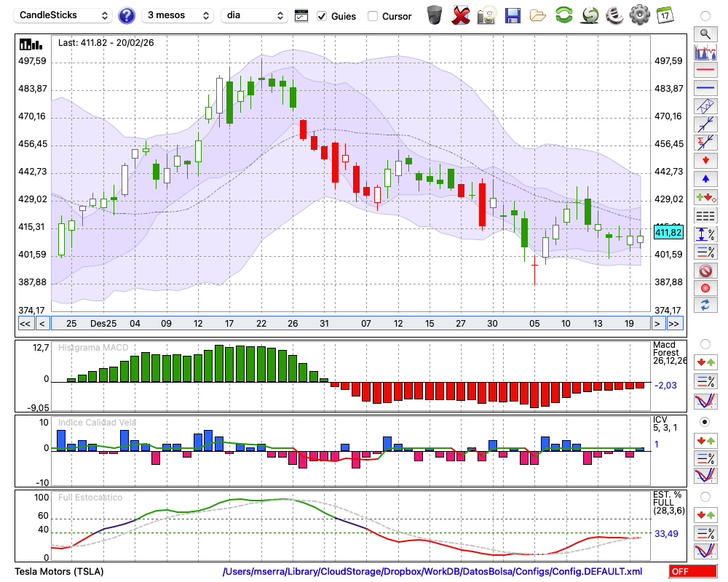
Task: Select the red horizontal line tool
Action: [705, 70]
